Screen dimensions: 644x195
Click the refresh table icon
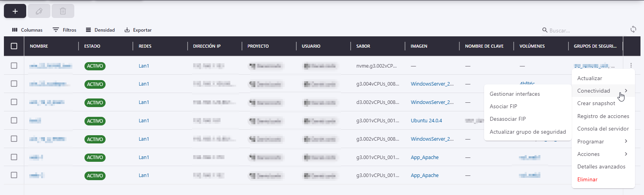633,30
